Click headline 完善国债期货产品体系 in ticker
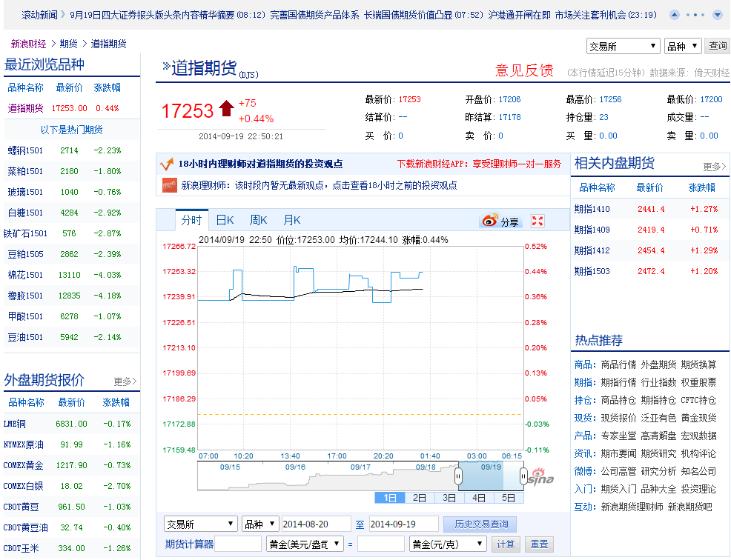 tap(314, 15)
